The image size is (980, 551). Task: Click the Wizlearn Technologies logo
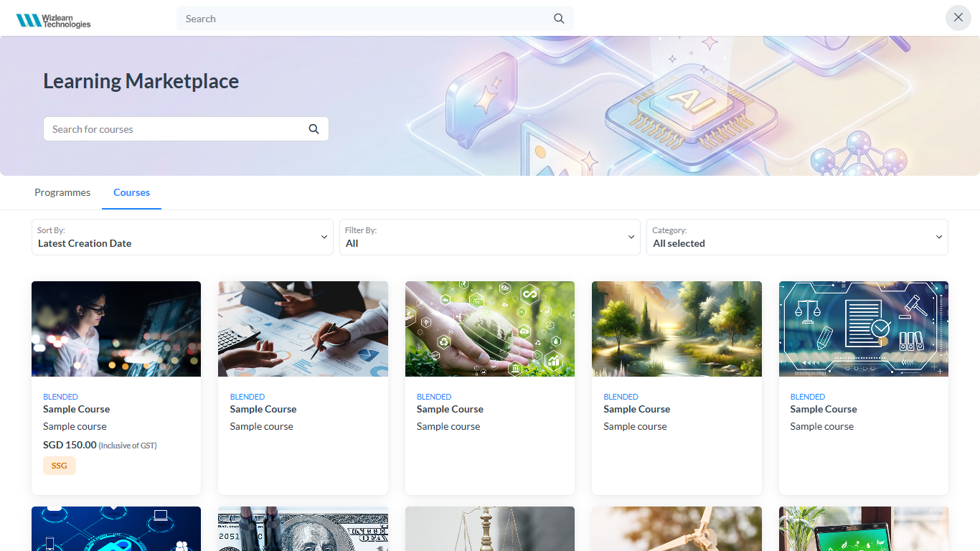pos(54,20)
